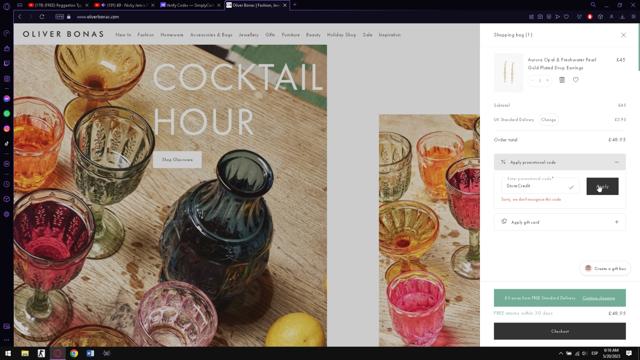Open the Beauty menu

click(313, 35)
